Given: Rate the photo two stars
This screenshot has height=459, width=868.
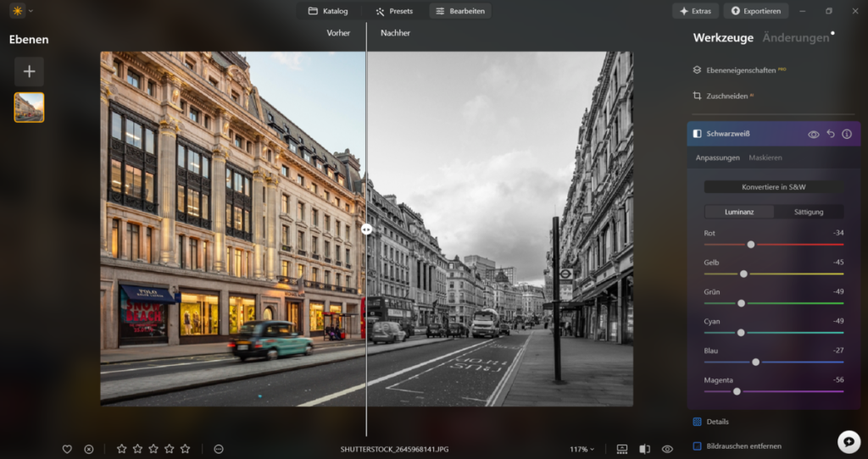Looking at the screenshot, I should point(137,449).
